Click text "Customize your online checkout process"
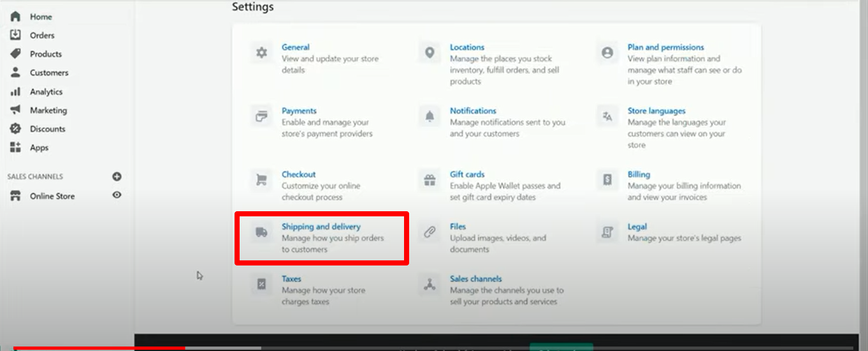This screenshot has height=351, width=868. click(321, 191)
